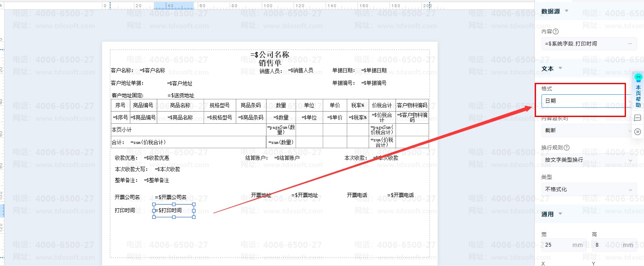Select the =$客户地址 field
Screen dimensions: 644x266
click(x=179, y=83)
